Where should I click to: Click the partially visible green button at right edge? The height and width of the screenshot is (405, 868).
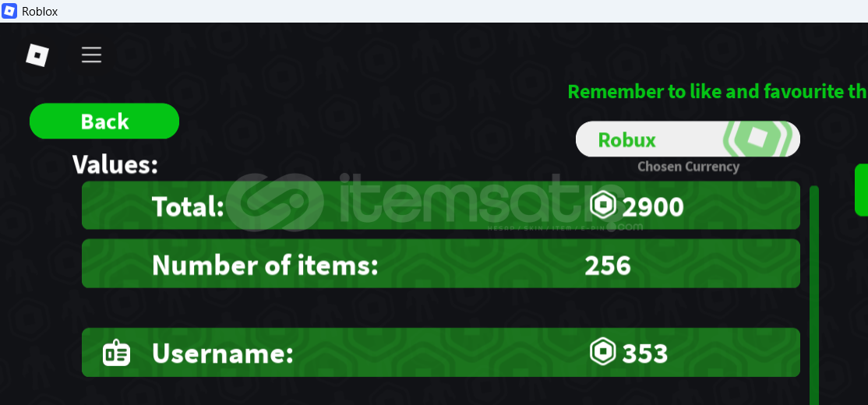861,190
